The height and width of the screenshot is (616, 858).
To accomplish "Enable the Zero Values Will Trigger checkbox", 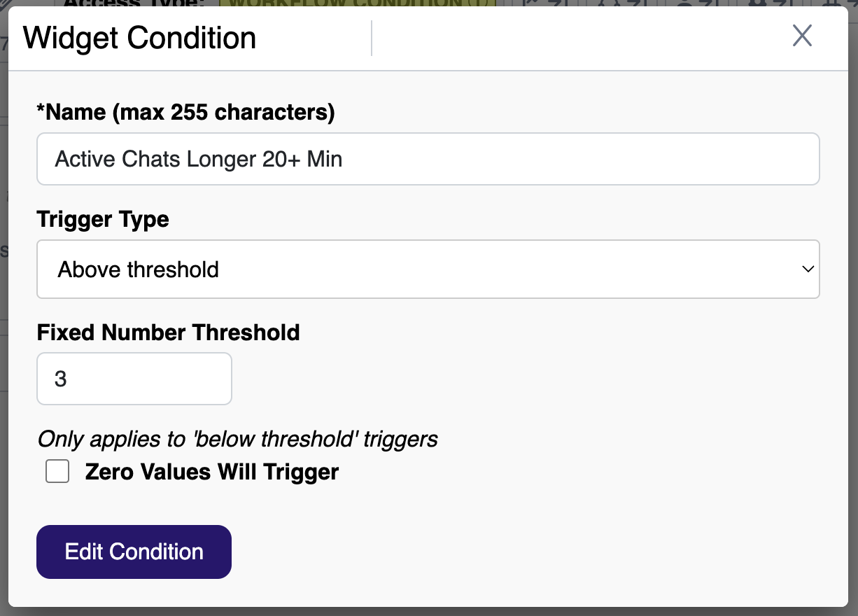I will pos(57,472).
